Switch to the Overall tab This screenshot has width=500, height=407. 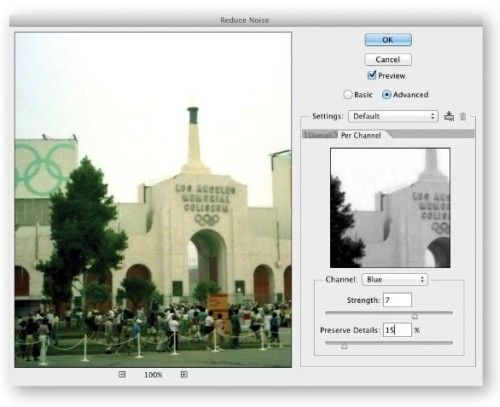pos(320,135)
